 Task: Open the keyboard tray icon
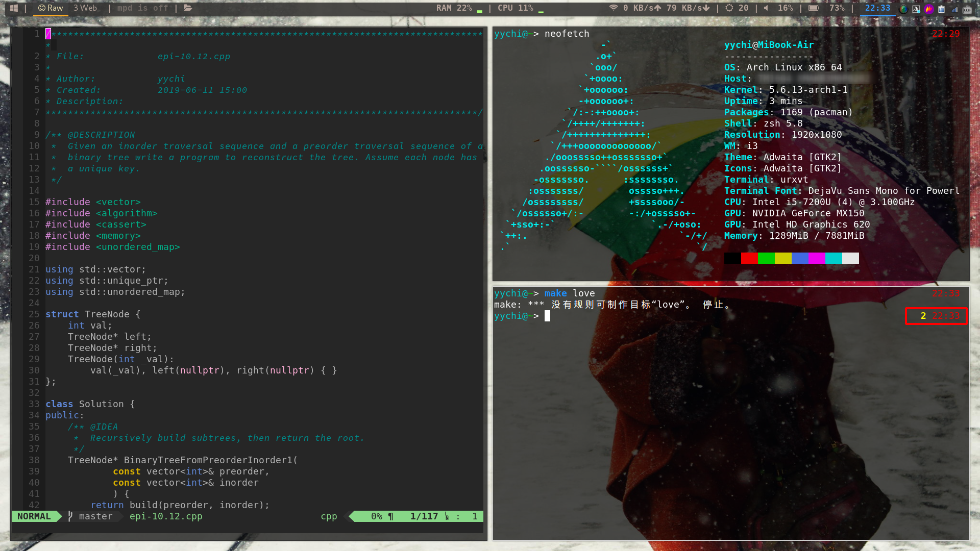click(967, 9)
